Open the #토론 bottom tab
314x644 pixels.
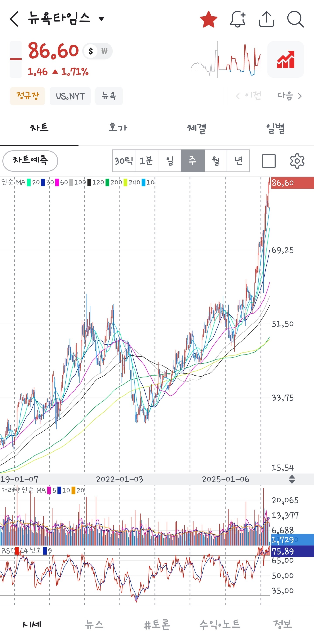157,624
